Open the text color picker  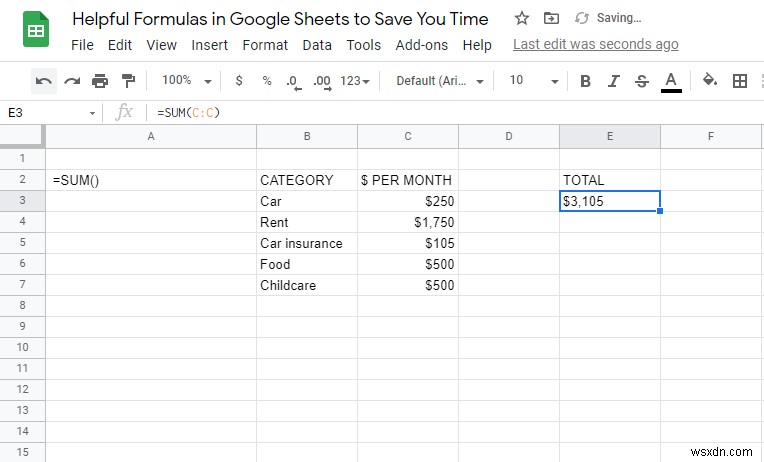(671, 81)
